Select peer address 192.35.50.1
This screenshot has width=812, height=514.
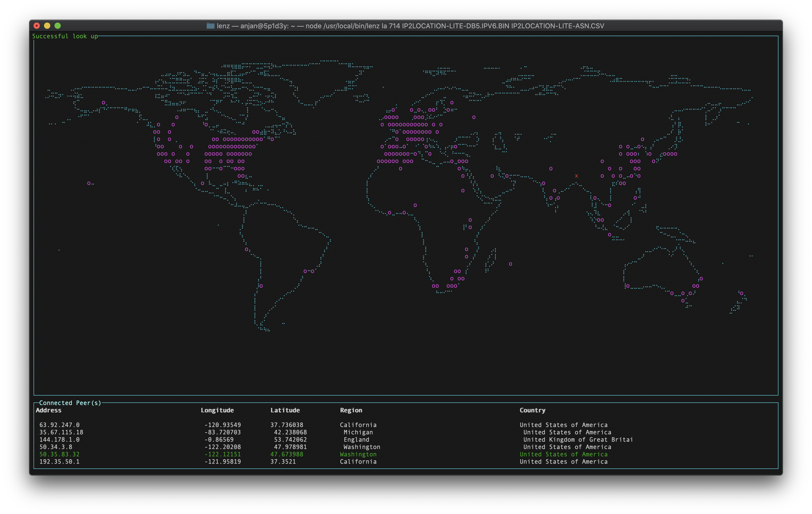point(59,462)
